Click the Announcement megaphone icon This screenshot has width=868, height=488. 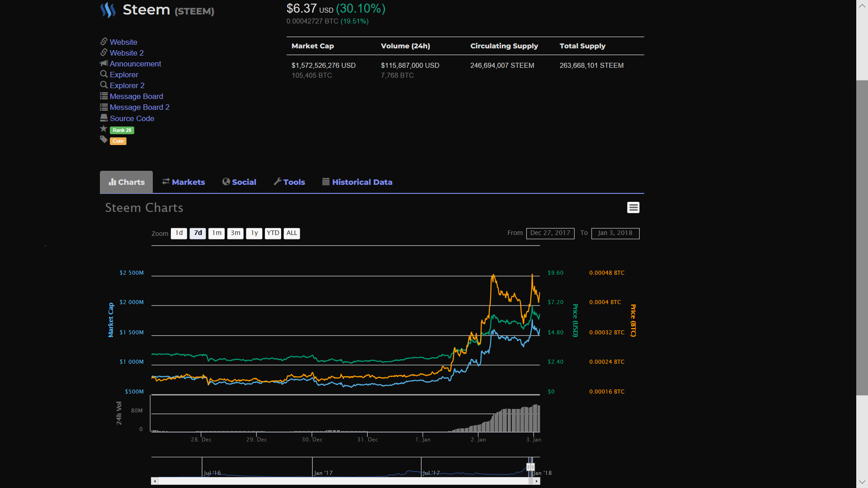tap(104, 63)
